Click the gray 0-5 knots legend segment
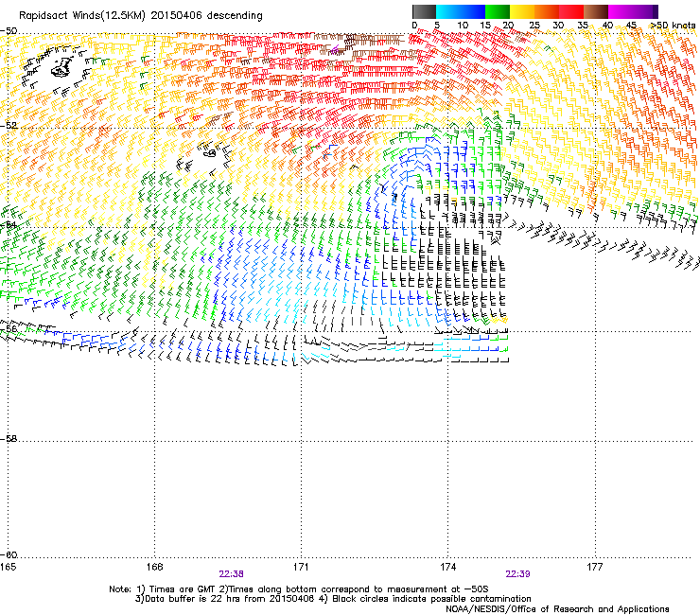Screen dimensions: 700x615 [424, 11]
